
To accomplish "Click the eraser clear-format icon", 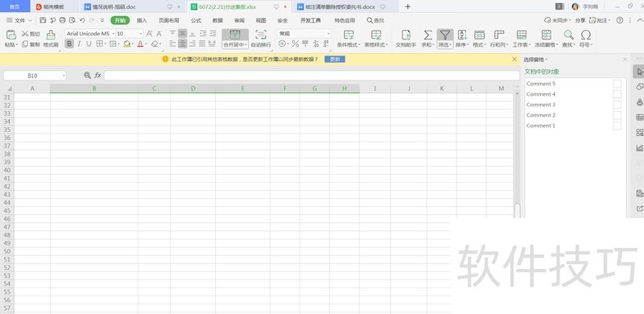I will point(155,43).
